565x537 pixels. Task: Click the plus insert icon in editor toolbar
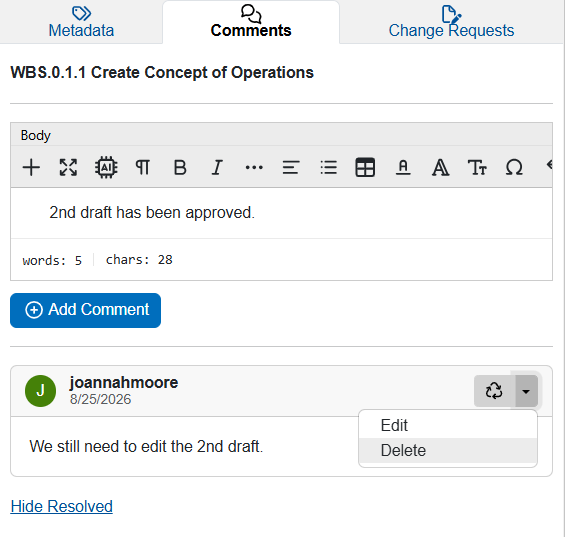tap(31, 168)
